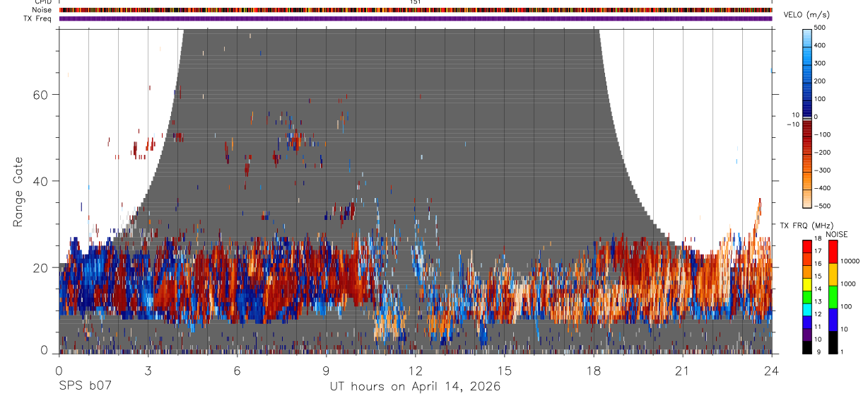Click the 'CPID' row label

click(42, 2)
